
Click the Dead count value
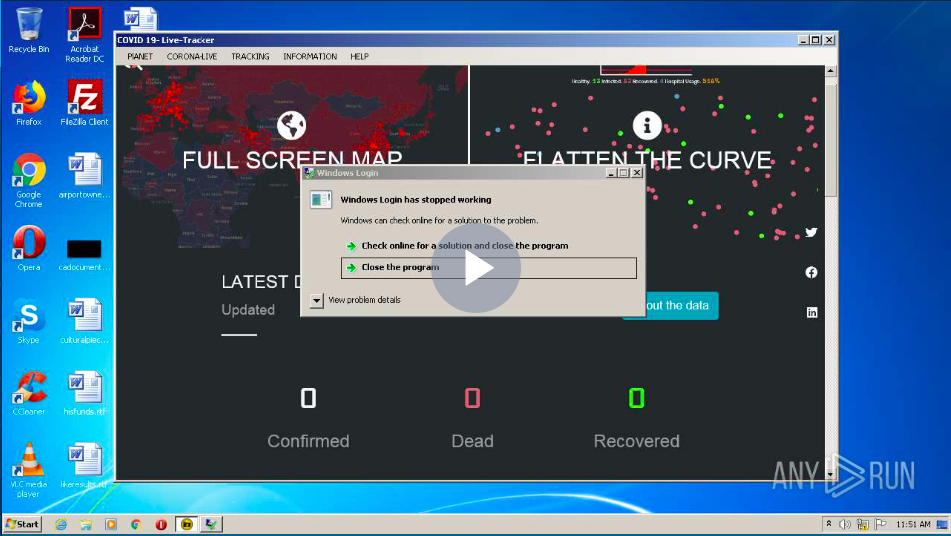point(472,398)
